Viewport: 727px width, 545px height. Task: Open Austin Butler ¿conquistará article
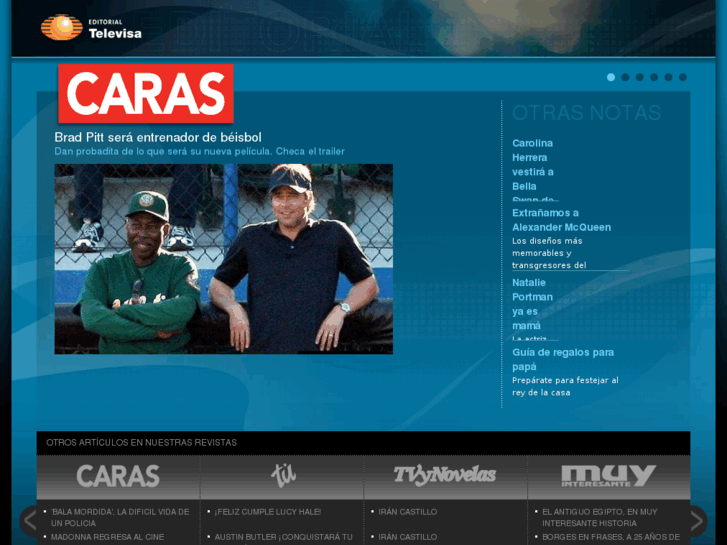(283, 537)
